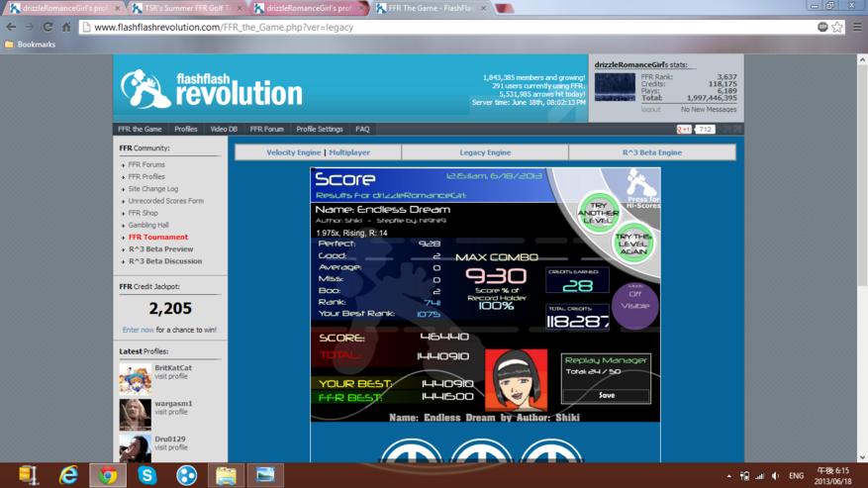The height and width of the screenshot is (488, 868).
Task: Visit wargasm1's profile link
Action: 171,412
